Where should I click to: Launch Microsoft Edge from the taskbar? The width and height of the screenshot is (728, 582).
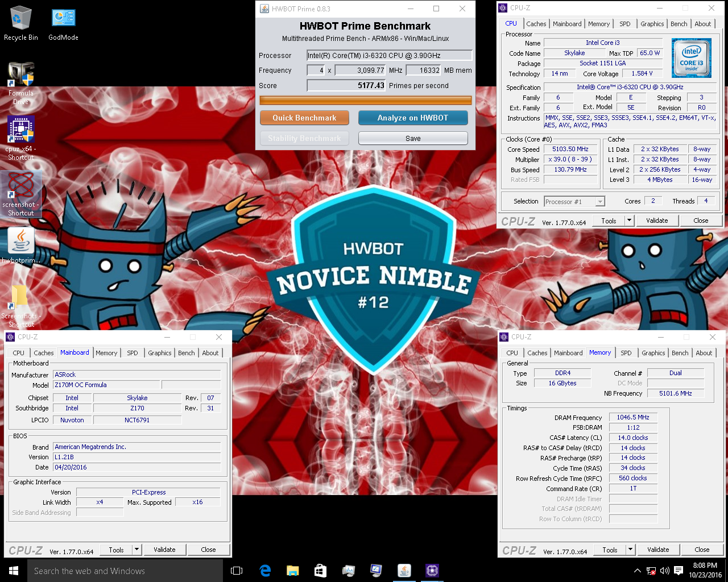coord(265,571)
